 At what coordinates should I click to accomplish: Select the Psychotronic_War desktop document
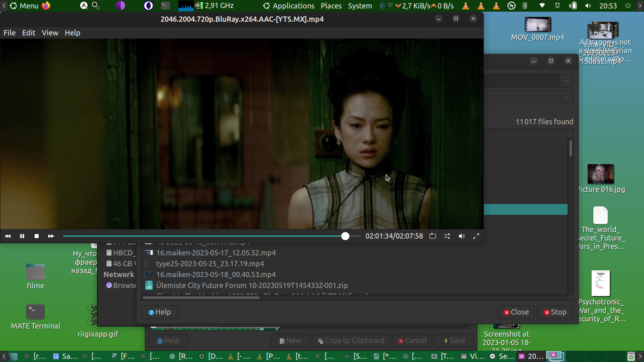point(601,297)
